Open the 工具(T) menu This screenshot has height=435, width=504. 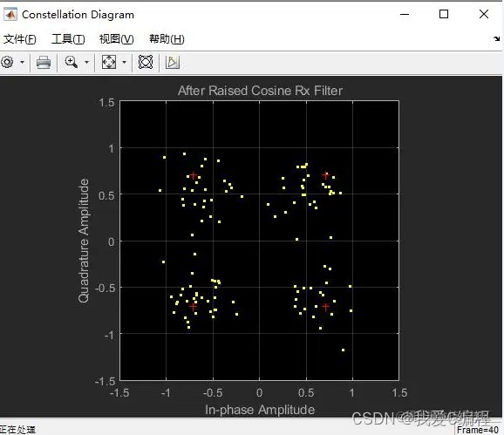pos(68,39)
